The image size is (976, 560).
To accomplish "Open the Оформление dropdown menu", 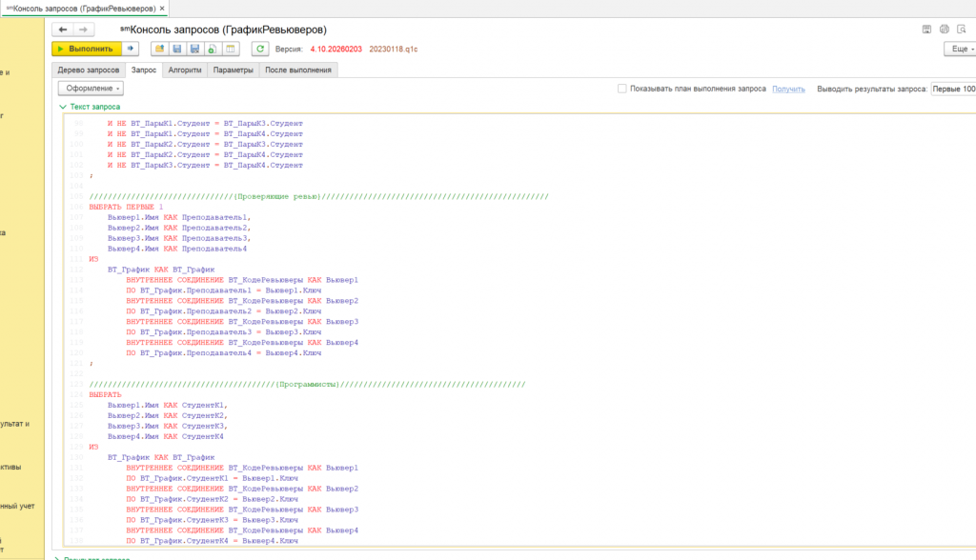I will point(91,89).
